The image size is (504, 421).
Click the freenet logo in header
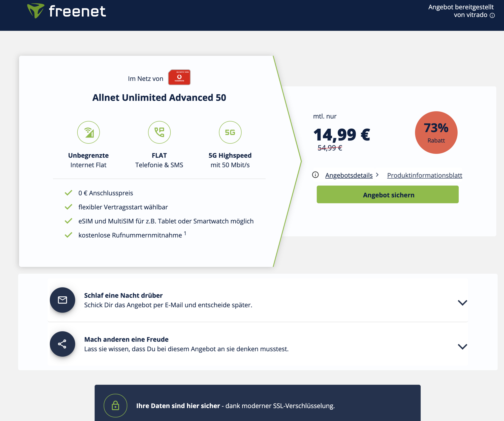coord(67,11)
